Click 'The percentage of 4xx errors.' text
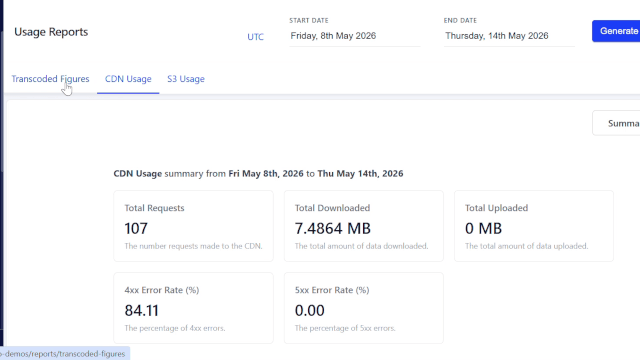 [x=175, y=328]
